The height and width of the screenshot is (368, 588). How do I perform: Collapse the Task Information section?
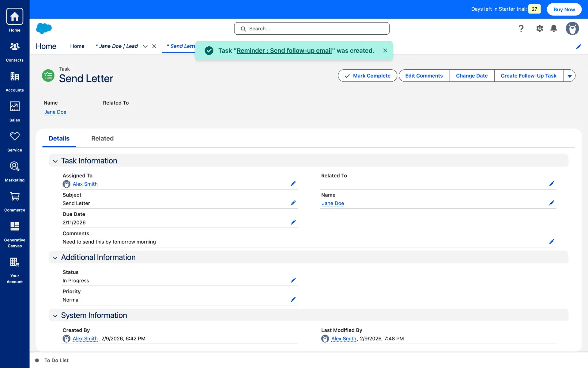[55, 161]
